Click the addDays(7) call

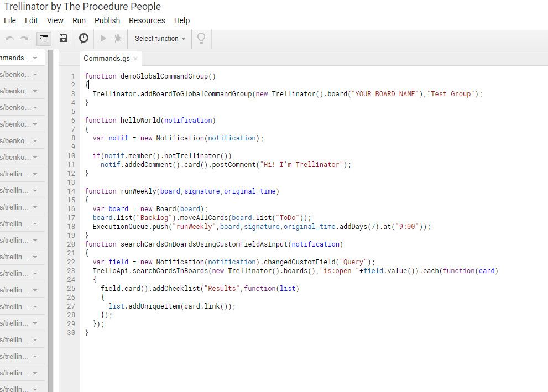[359, 226]
